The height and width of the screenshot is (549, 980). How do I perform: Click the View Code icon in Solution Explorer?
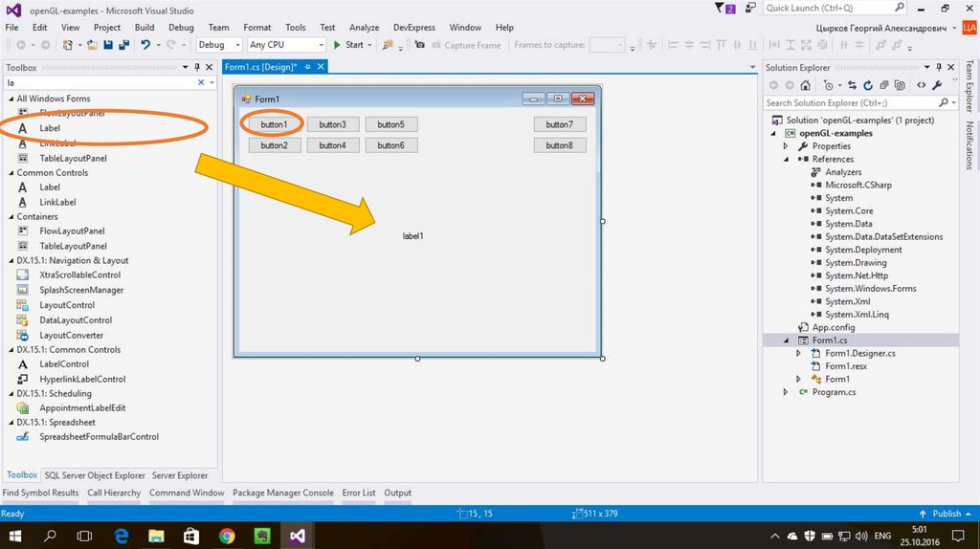coord(921,85)
